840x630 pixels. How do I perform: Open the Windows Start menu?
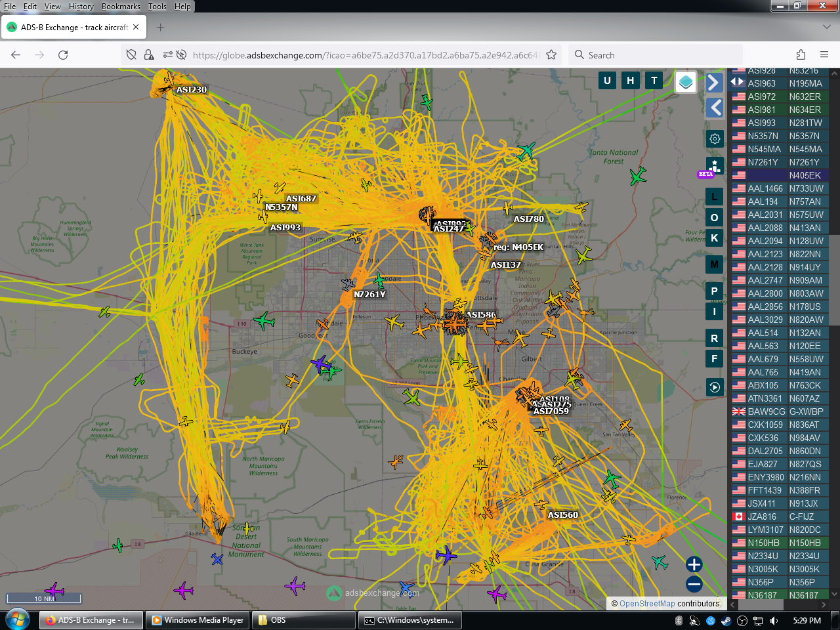tap(18, 619)
